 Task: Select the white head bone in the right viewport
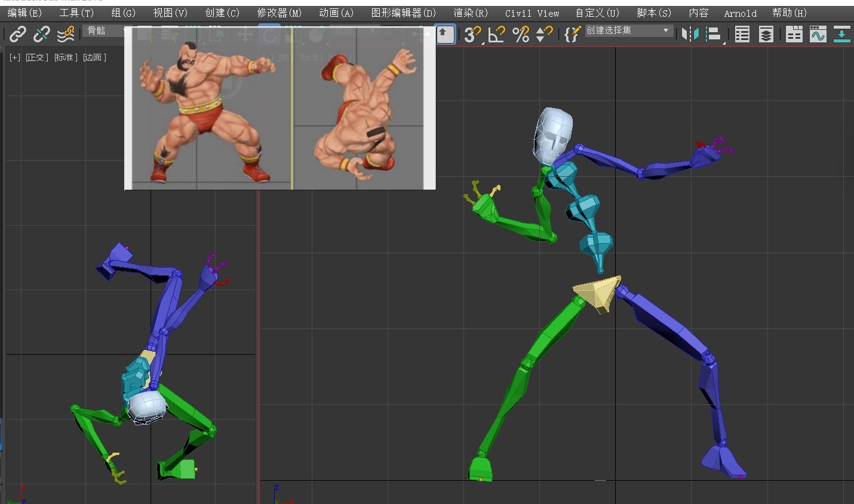(x=552, y=136)
